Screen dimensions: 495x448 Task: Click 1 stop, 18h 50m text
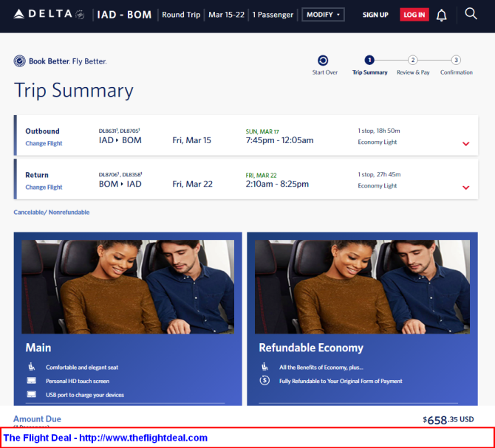379,131
